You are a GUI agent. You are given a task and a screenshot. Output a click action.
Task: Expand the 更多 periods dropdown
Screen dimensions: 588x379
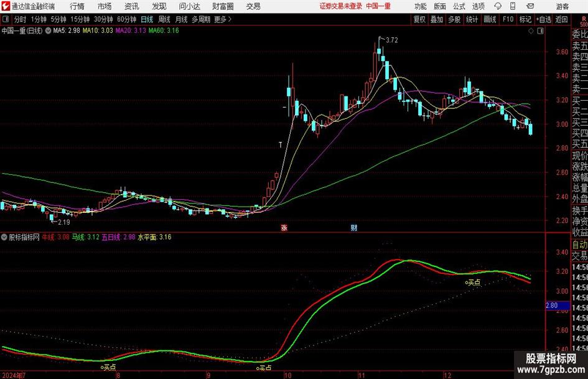tap(223, 19)
